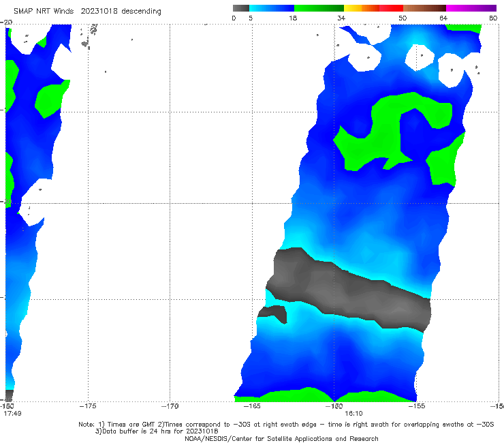Click the '-155' longitude axis label
Viewport: 504px width, 443px height.
coord(416,406)
